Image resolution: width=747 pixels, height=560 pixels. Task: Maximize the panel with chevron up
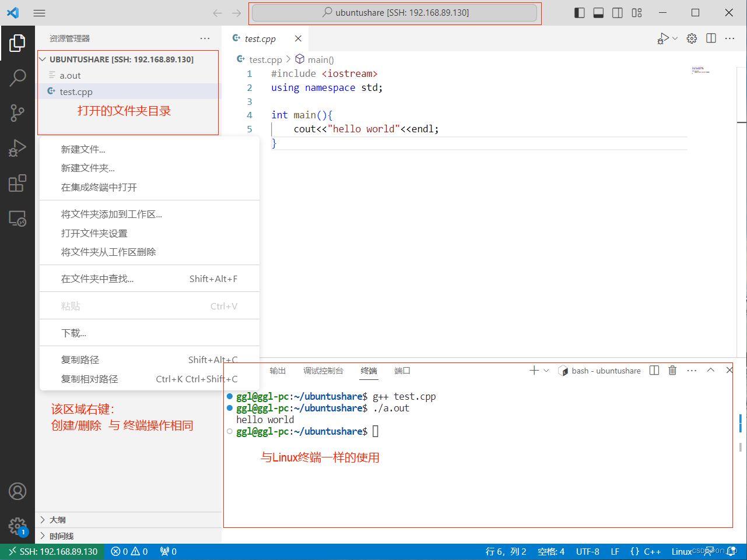[x=711, y=371]
